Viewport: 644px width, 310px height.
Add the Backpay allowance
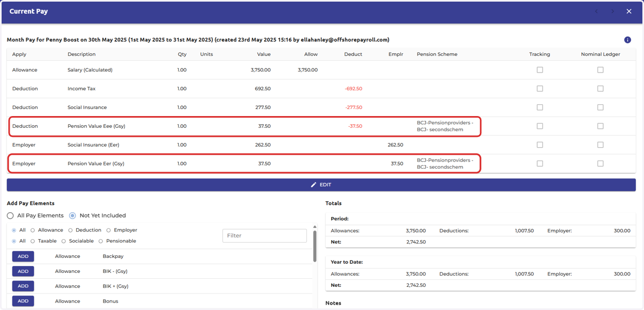(23, 257)
